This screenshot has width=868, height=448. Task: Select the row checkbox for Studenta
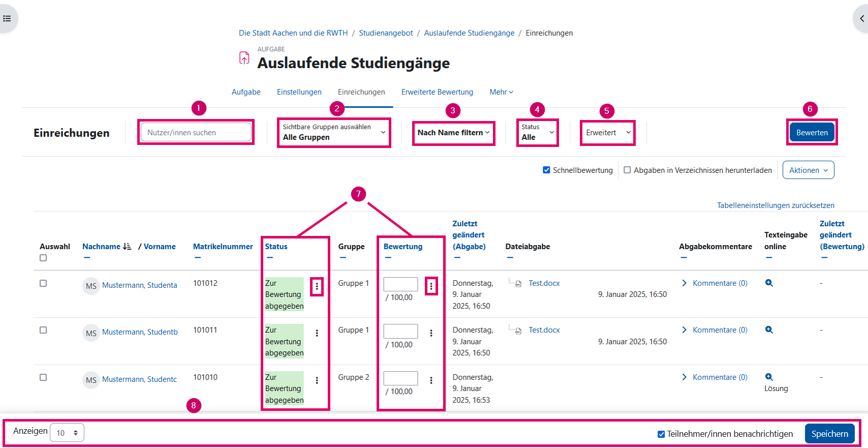(x=43, y=283)
